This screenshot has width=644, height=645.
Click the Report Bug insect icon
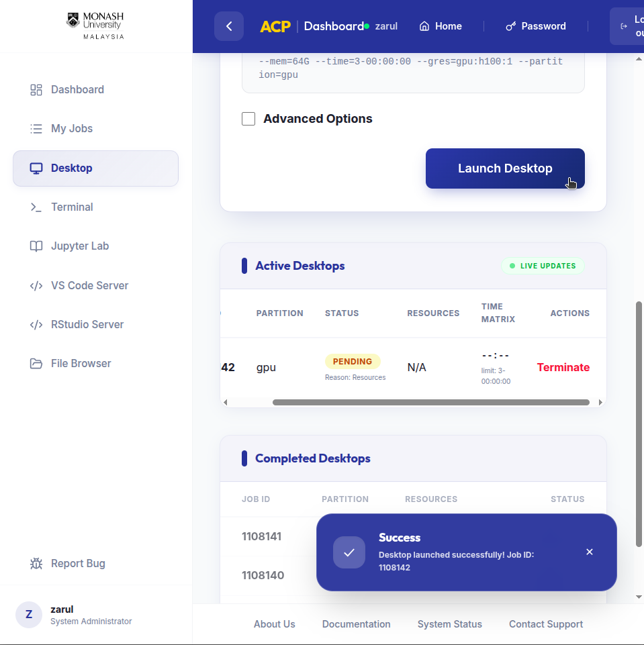coord(36,564)
